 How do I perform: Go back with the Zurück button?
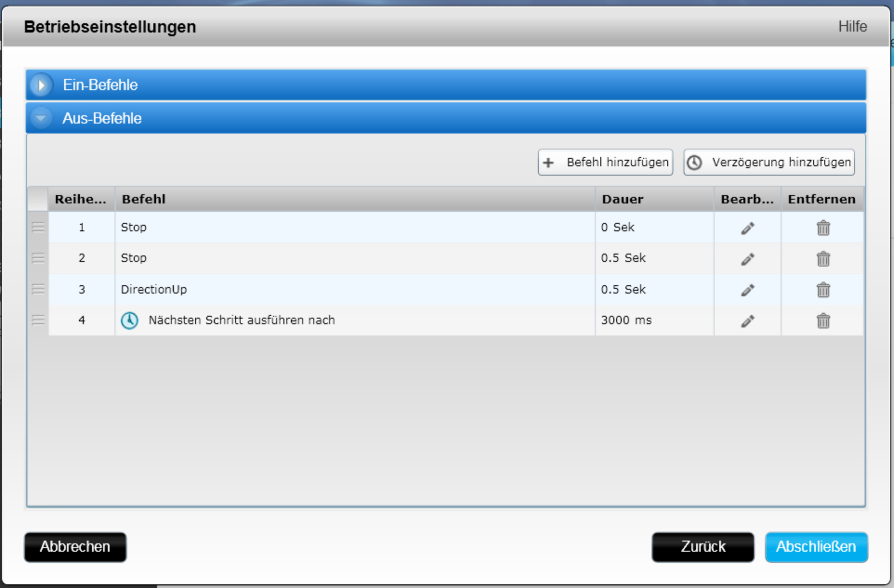(703, 547)
